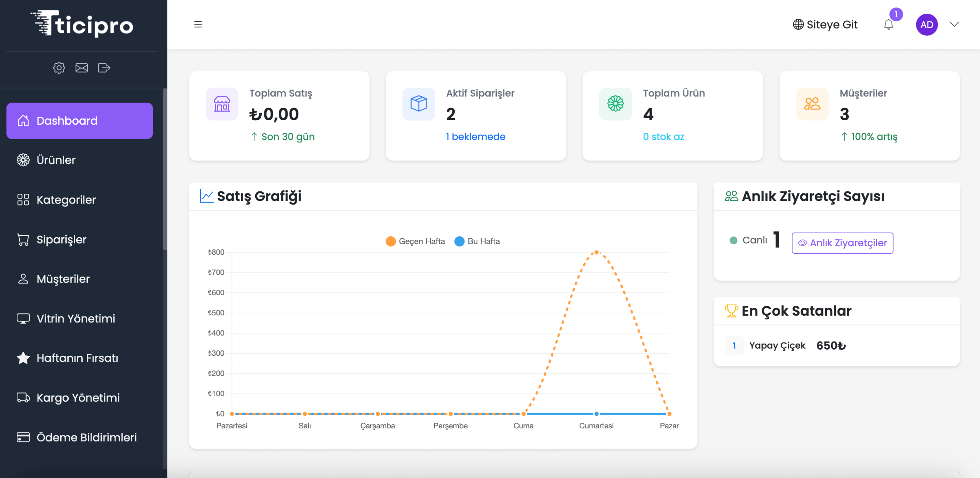Open notifications bell icon
The image size is (980, 478).
point(888,25)
